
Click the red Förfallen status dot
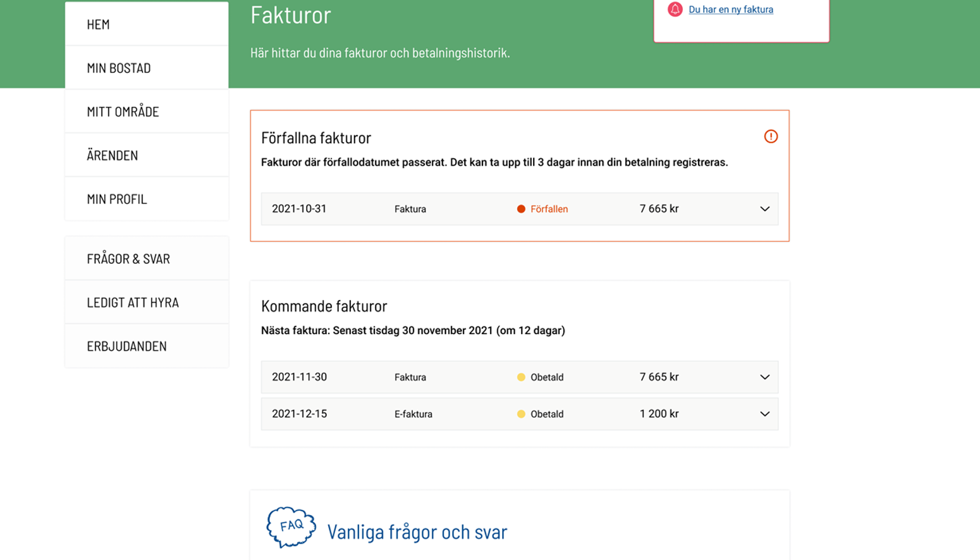521,209
